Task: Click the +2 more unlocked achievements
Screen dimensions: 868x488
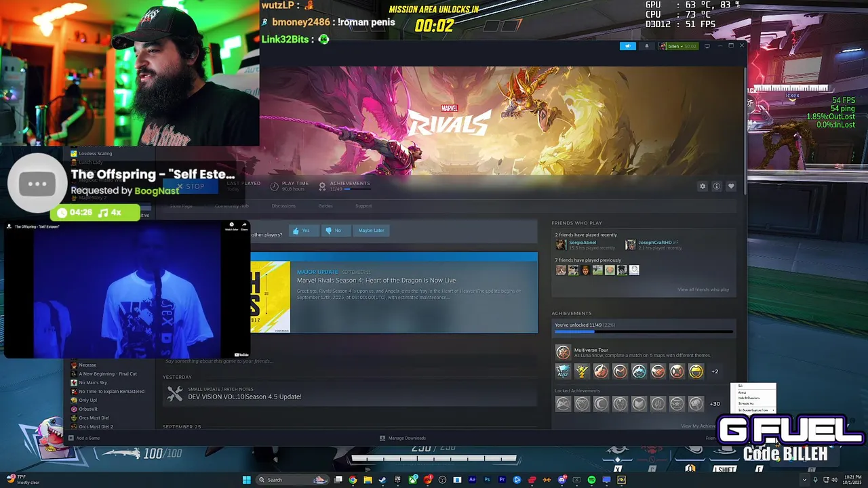Action: click(715, 371)
